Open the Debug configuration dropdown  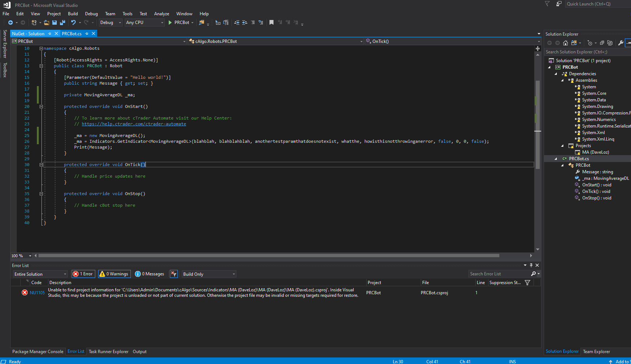pyautogui.click(x=111, y=23)
